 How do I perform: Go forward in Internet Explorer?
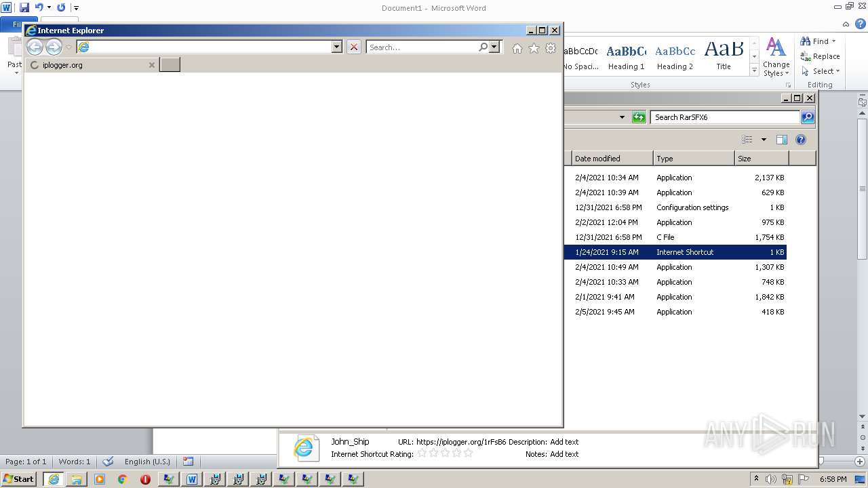tap(54, 47)
